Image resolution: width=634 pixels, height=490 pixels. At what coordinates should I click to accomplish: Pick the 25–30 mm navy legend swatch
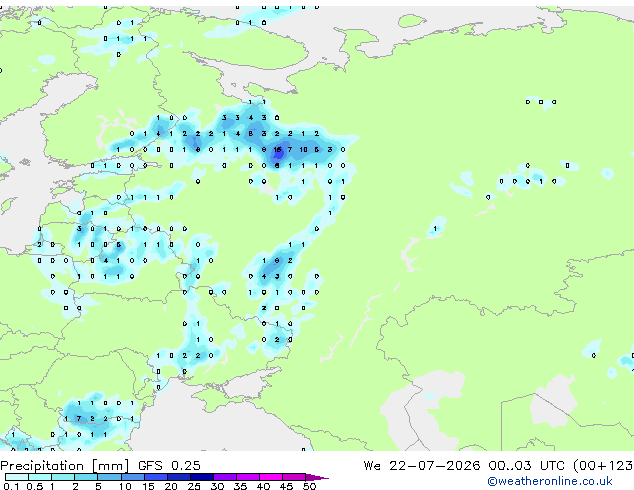[x=201, y=477]
